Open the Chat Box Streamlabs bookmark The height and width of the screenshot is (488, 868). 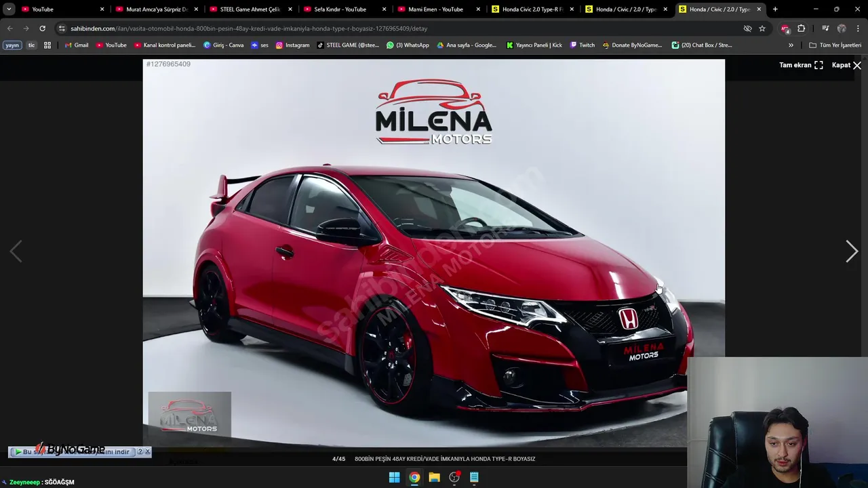[x=702, y=45]
